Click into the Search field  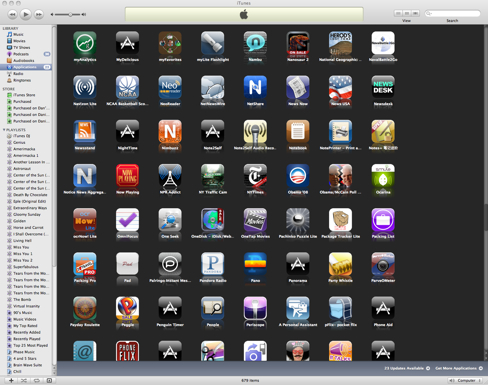452,13
